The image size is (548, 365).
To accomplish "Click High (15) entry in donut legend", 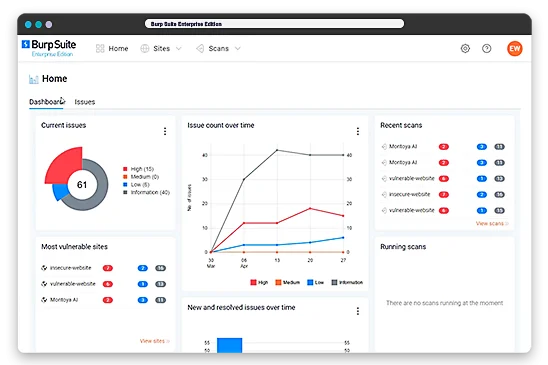I will (139, 169).
